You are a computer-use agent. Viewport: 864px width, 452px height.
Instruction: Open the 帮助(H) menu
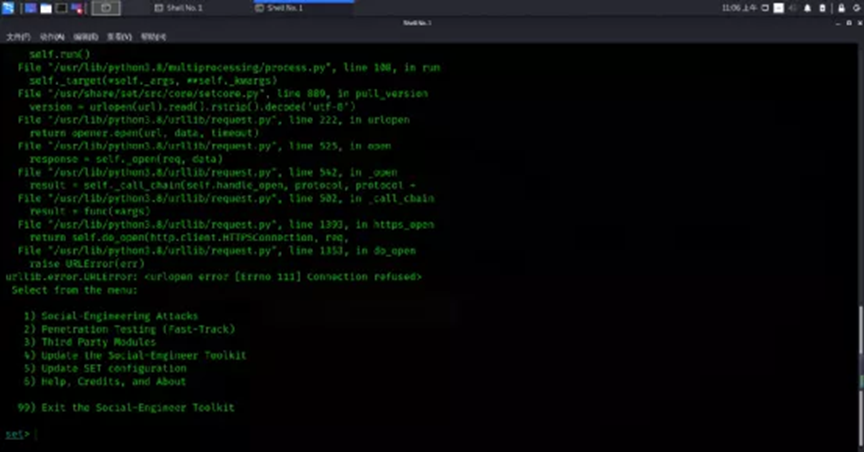[153, 37]
